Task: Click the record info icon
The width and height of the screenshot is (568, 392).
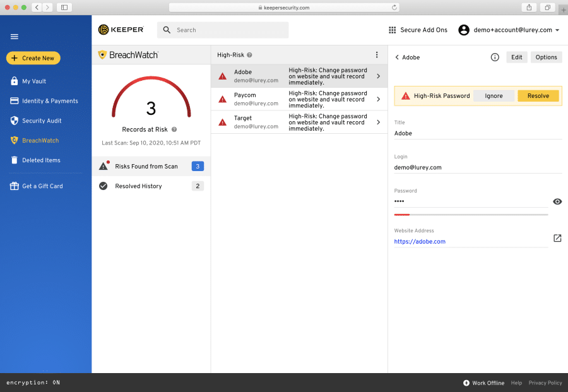Action: (x=495, y=57)
